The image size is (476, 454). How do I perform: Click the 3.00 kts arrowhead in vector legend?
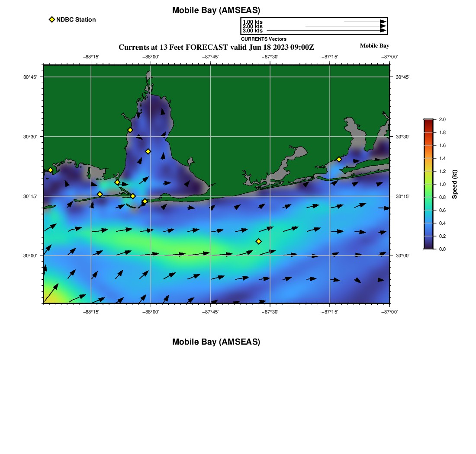pos(383,31)
